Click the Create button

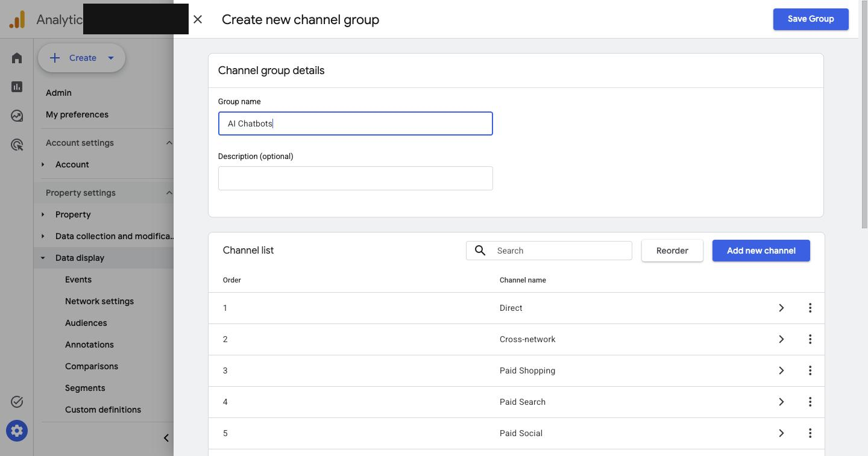pos(81,58)
